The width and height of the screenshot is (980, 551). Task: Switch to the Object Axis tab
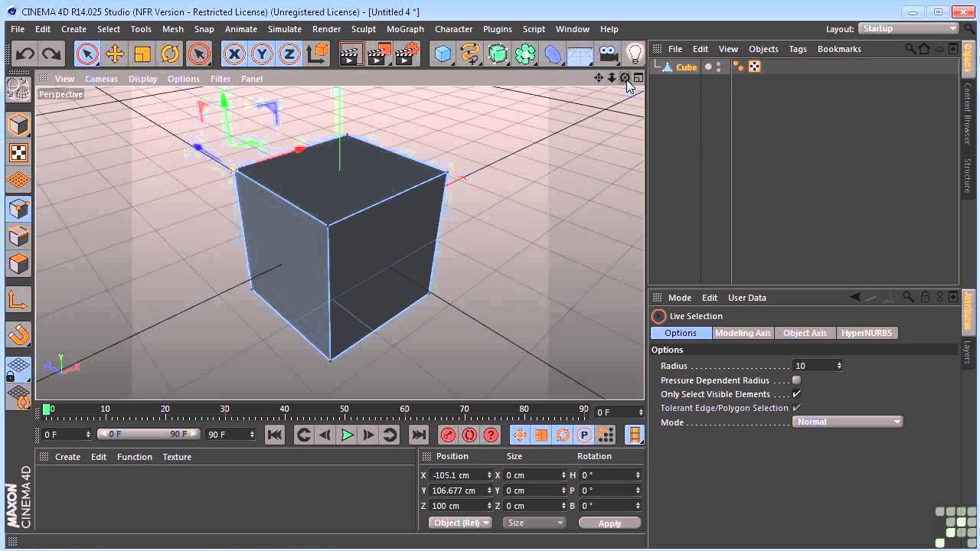point(805,333)
